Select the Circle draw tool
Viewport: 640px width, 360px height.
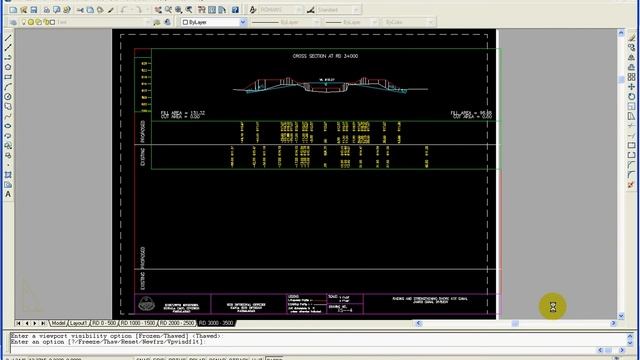coord(8,97)
